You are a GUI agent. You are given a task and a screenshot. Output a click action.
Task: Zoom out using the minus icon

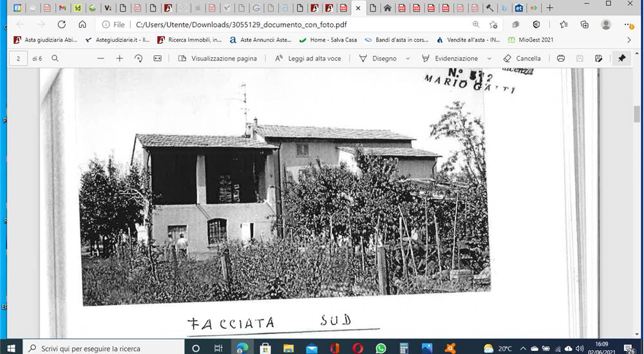[x=100, y=59]
